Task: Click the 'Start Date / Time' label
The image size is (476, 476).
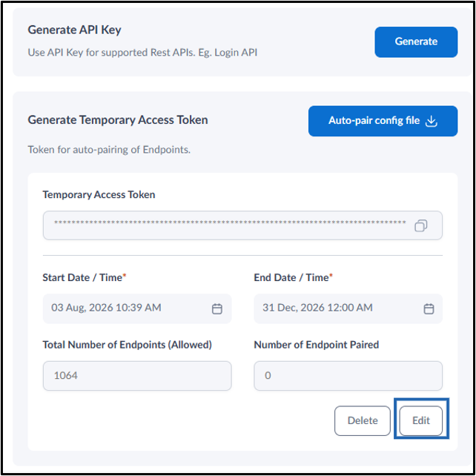Action: [x=84, y=277]
